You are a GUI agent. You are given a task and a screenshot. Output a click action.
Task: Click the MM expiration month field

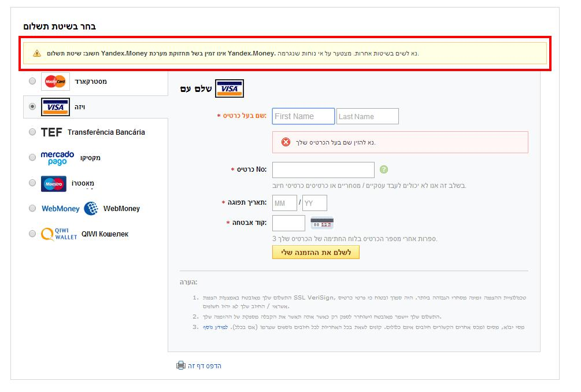click(x=284, y=204)
